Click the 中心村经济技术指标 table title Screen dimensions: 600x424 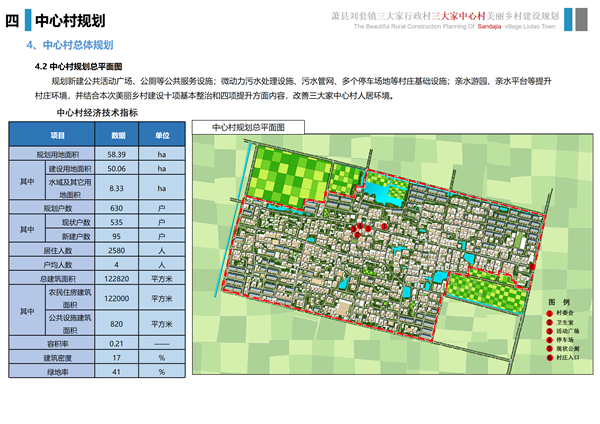[97, 113]
